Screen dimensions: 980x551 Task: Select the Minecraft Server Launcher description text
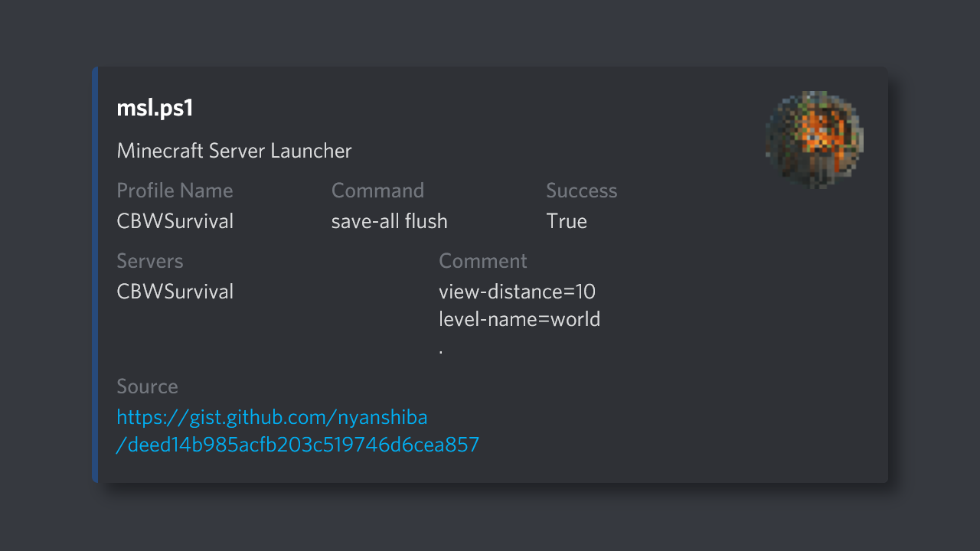[x=234, y=151]
